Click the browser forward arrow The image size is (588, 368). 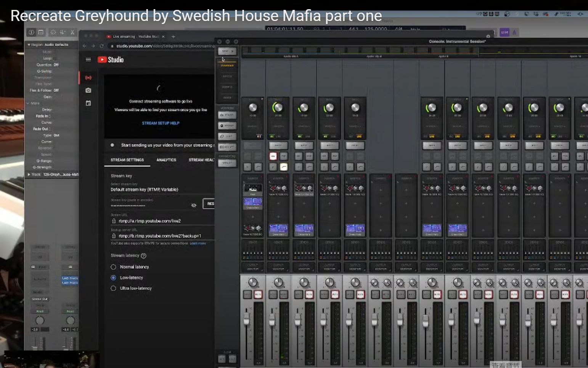point(93,46)
